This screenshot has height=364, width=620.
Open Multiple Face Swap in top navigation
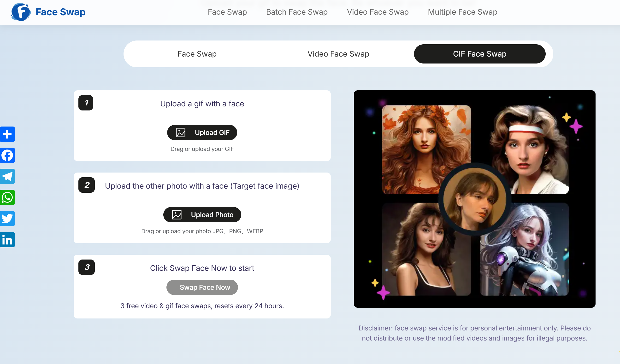tap(462, 12)
